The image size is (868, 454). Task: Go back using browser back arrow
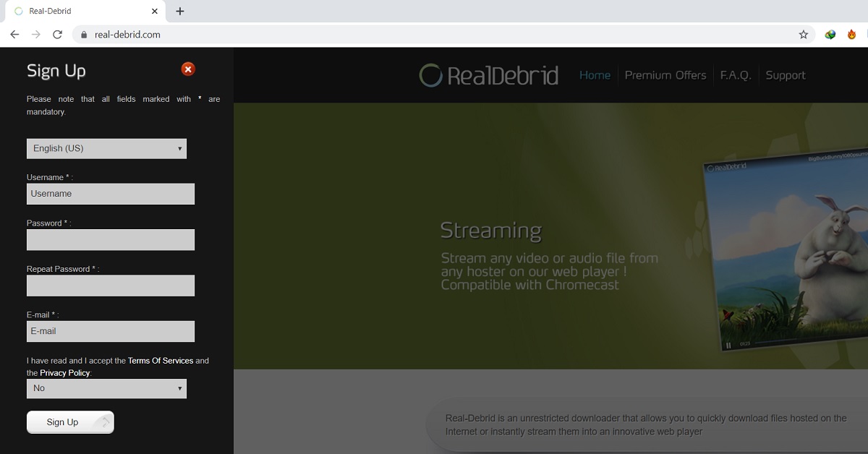pyautogui.click(x=14, y=34)
